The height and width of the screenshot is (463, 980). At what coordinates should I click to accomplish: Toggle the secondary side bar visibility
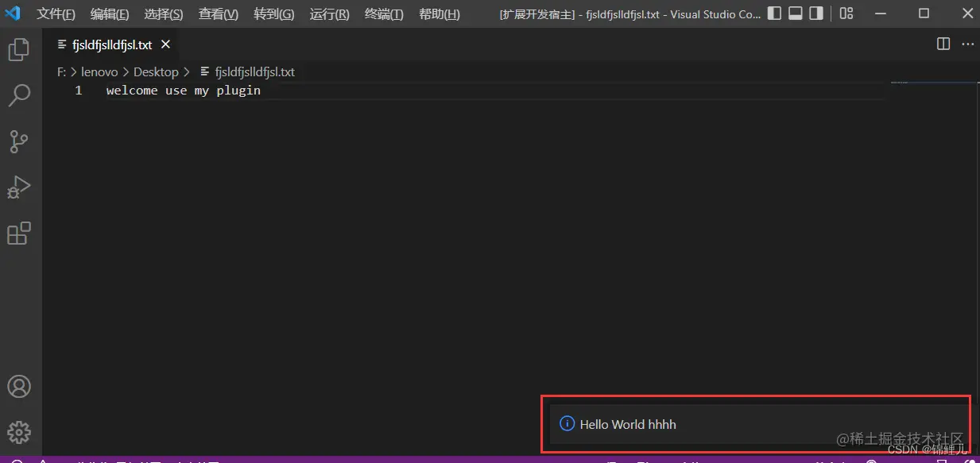pyautogui.click(x=816, y=14)
